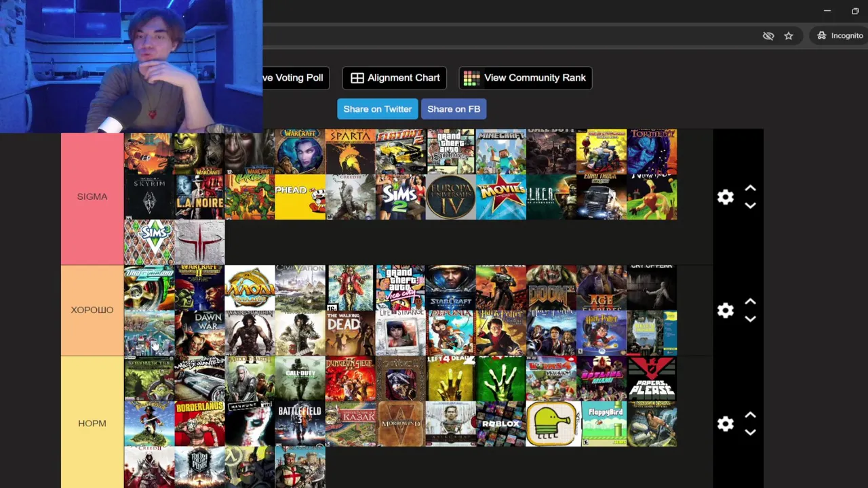868x488 pixels.
Task: Select The Movies game tile
Action: tap(500, 197)
